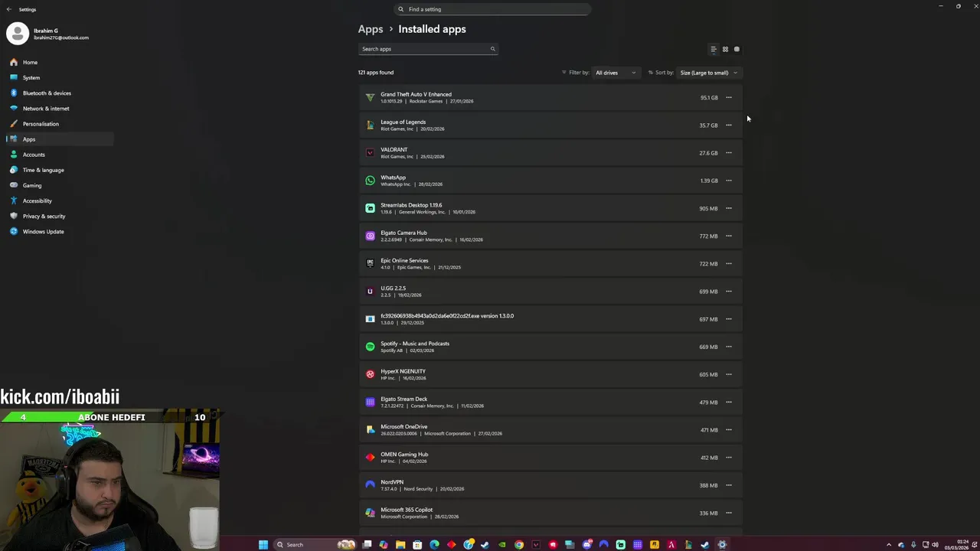
Task: Open more options for Grand Theft Auto V
Action: coord(729,97)
